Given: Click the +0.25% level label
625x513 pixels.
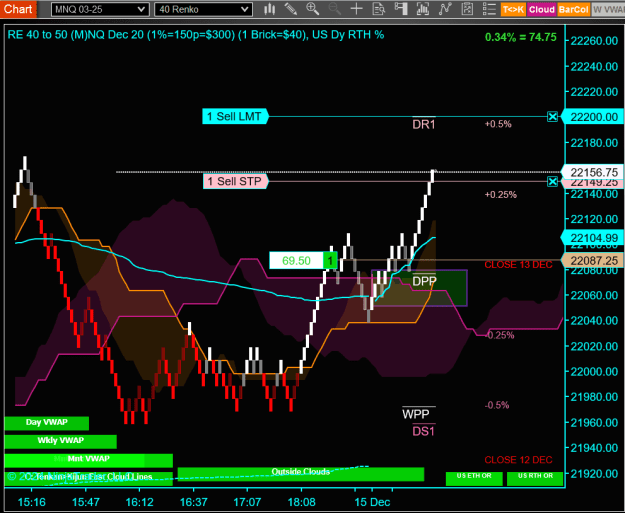Looking at the screenshot, I should pyautogui.click(x=501, y=195).
